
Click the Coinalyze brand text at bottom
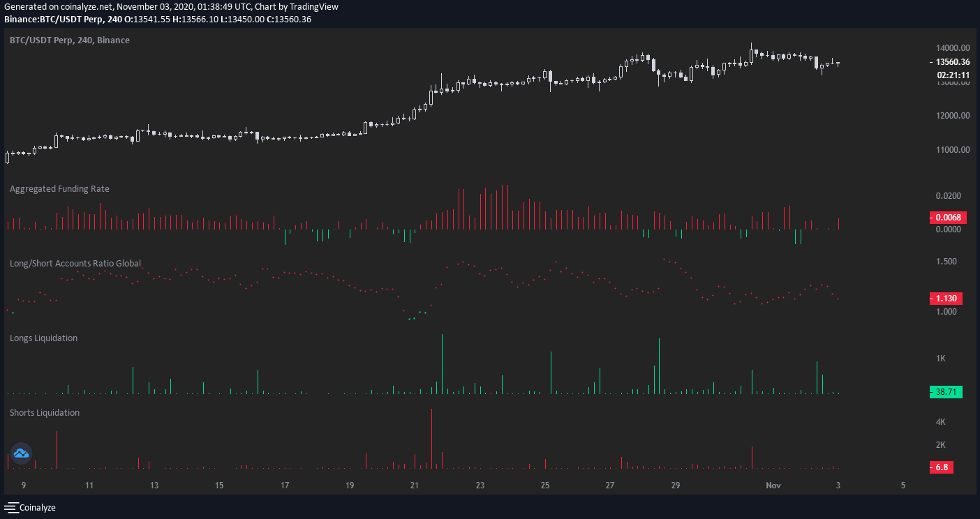[x=38, y=508]
